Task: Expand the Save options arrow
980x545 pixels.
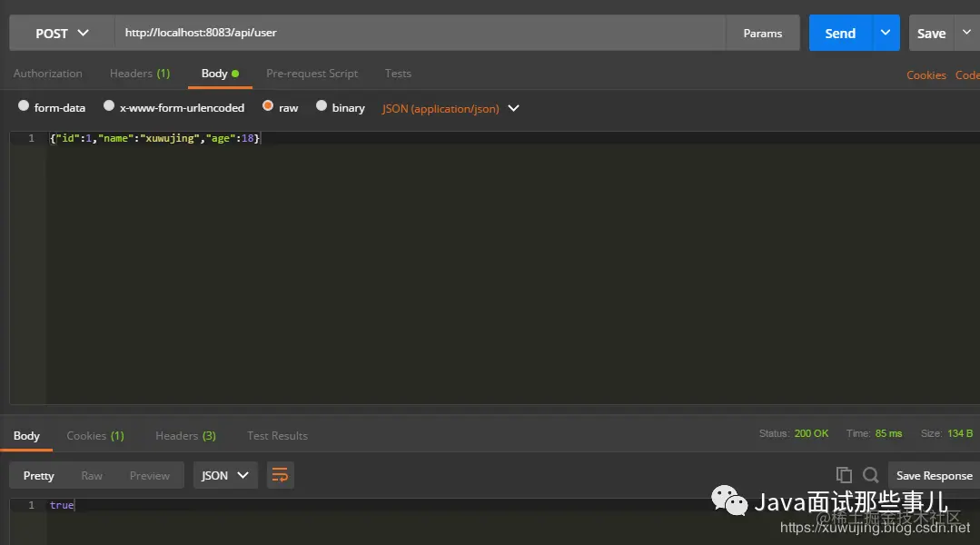Action: (x=967, y=33)
